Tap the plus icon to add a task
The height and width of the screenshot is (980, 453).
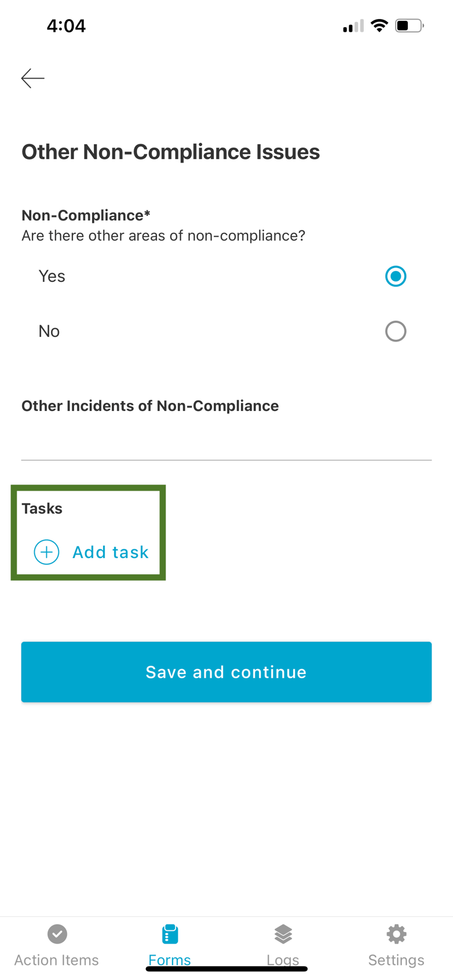[x=46, y=552]
